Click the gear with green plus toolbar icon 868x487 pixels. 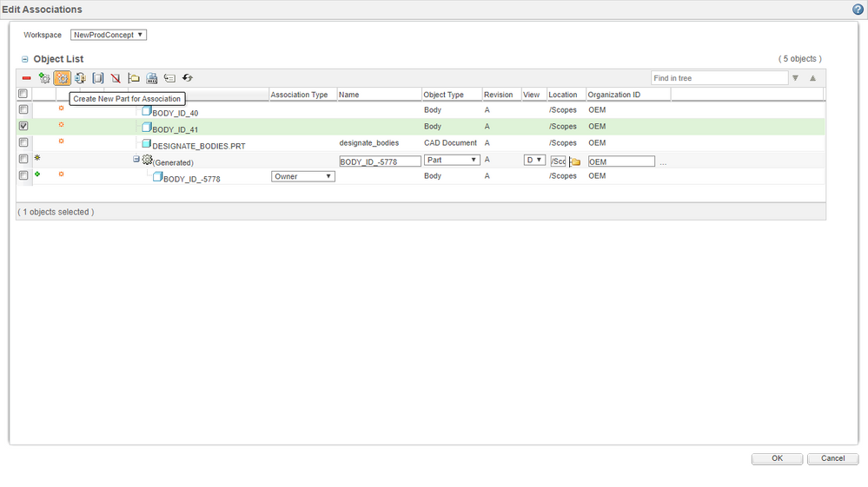[44, 78]
